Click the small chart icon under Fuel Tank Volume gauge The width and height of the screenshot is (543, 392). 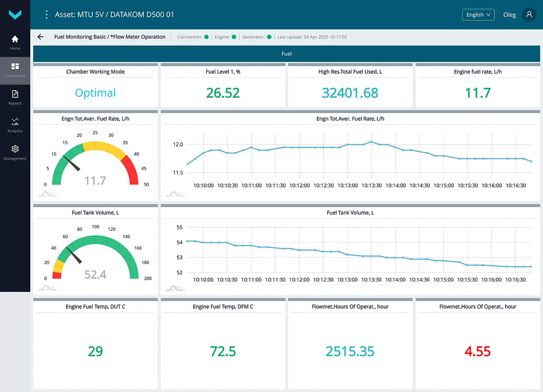tap(48, 287)
